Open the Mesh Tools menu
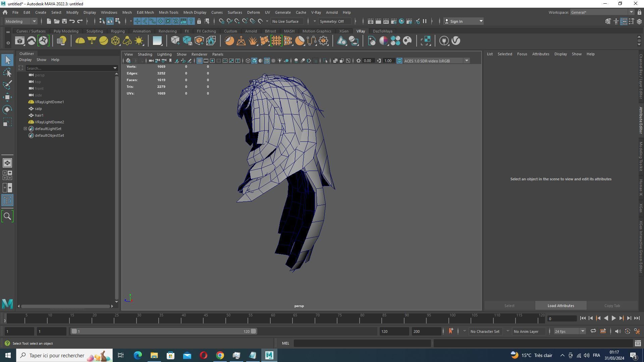The image size is (644, 362). tap(168, 12)
